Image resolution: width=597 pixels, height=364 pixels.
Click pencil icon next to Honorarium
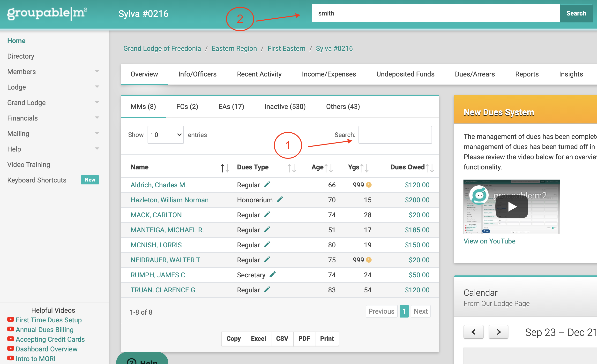click(x=280, y=200)
